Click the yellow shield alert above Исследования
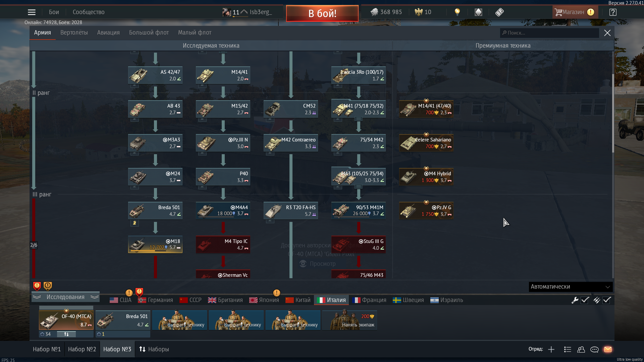The width and height of the screenshot is (644, 362). coord(48,286)
